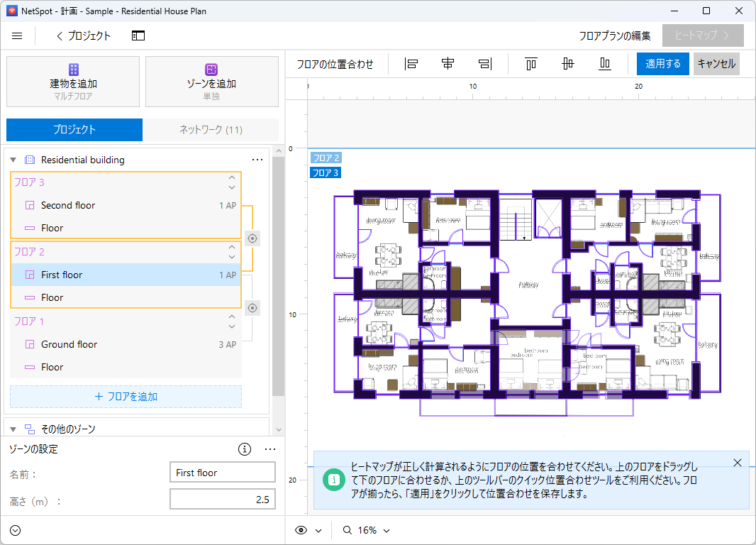
Task: Open the visibility options dropdown arrow
Action: (x=318, y=531)
